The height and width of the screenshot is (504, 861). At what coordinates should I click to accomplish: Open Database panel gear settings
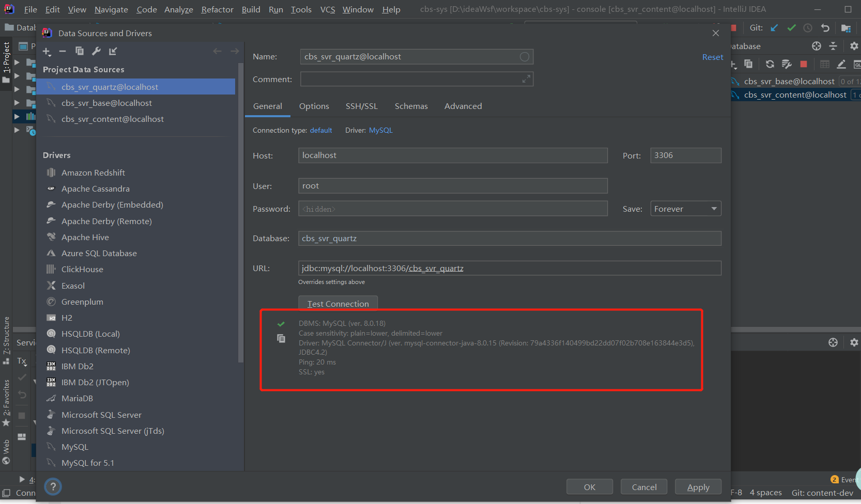coord(854,46)
